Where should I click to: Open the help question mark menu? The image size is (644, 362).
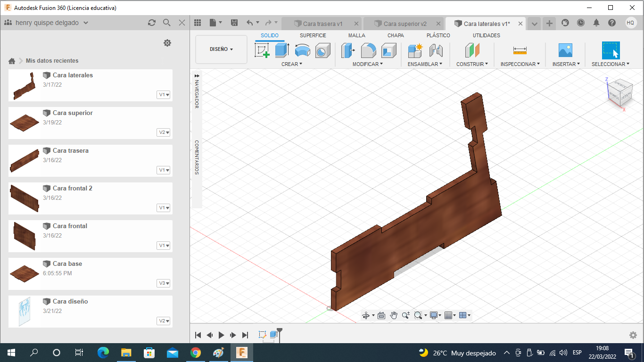[612, 23]
